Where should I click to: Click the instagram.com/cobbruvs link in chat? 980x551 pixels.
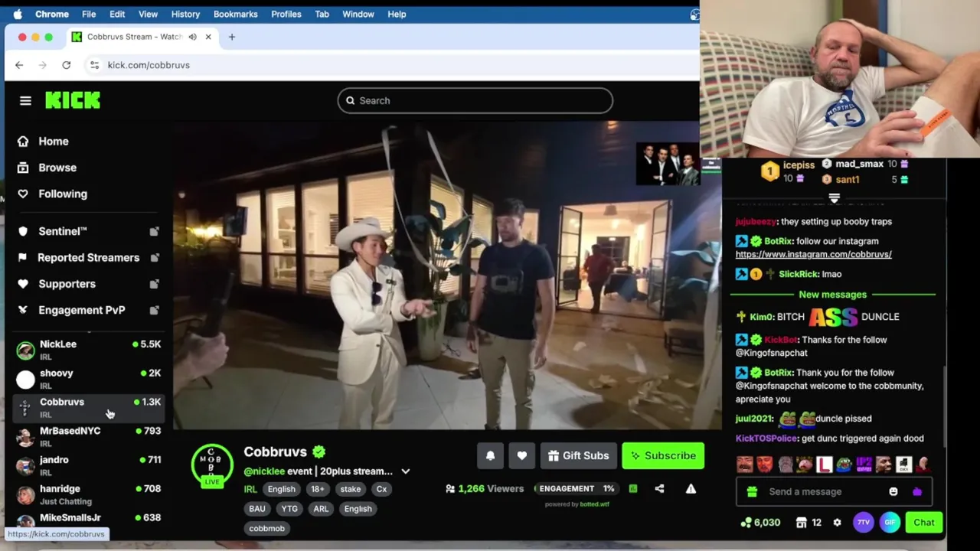tap(813, 254)
